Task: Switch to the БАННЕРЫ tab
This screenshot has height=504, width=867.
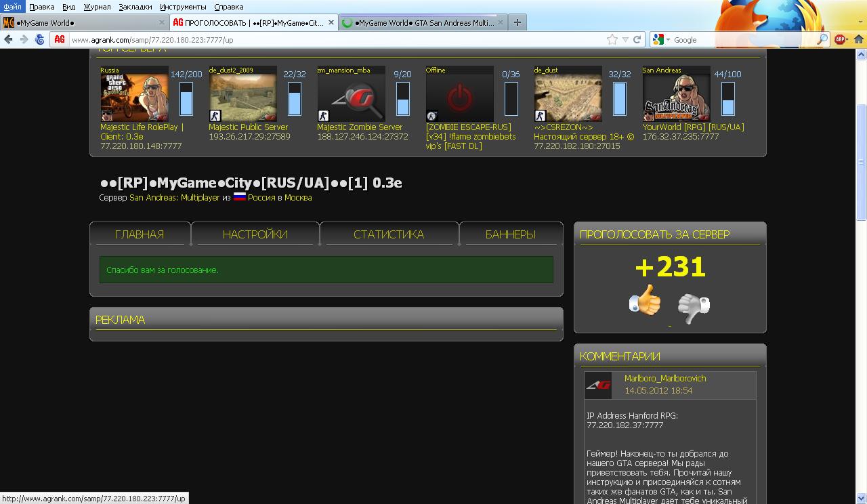Action: click(x=511, y=234)
